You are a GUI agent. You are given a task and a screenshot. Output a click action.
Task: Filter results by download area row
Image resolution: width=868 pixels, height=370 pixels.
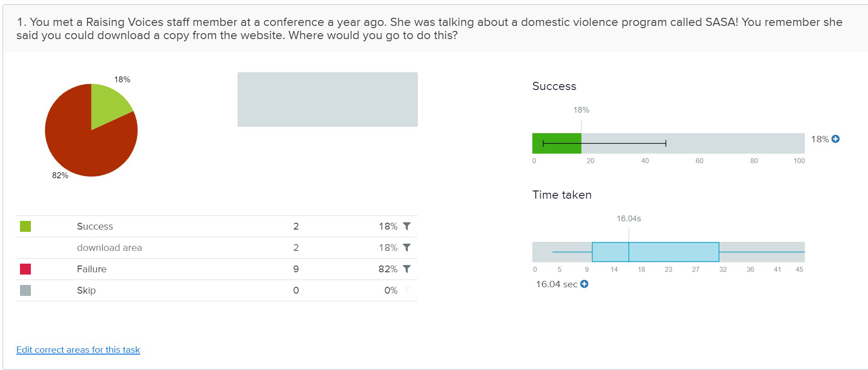(x=407, y=248)
